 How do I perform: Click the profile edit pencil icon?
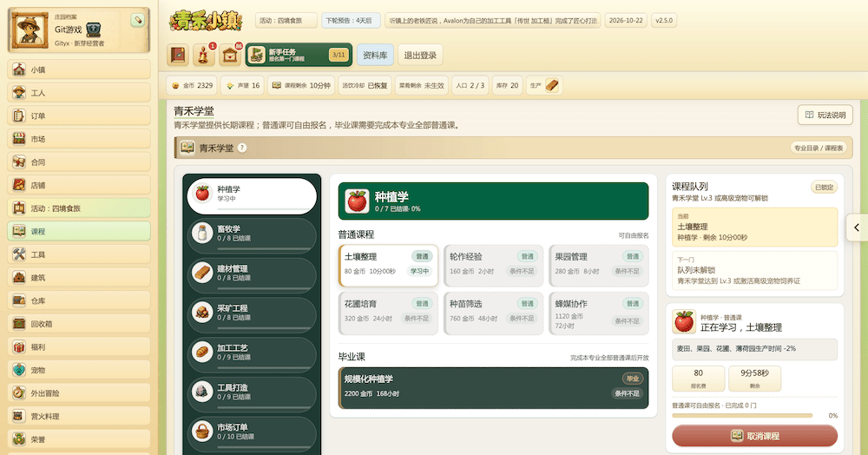pyautogui.click(x=137, y=20)
